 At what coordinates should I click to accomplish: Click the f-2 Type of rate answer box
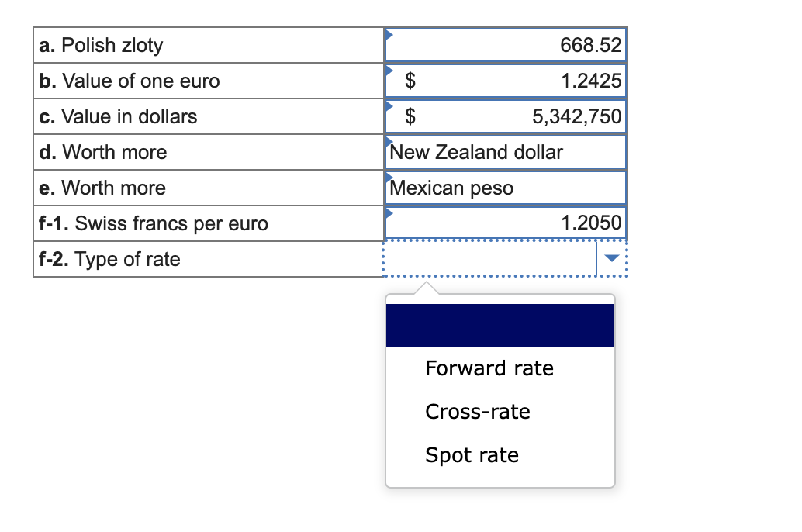coord(489,258)
